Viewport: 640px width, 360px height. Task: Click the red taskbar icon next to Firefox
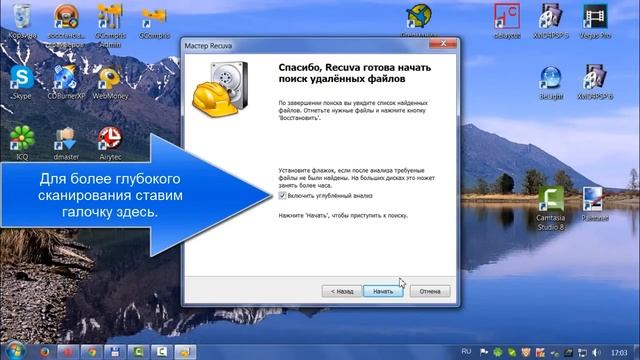coord(68,352)
